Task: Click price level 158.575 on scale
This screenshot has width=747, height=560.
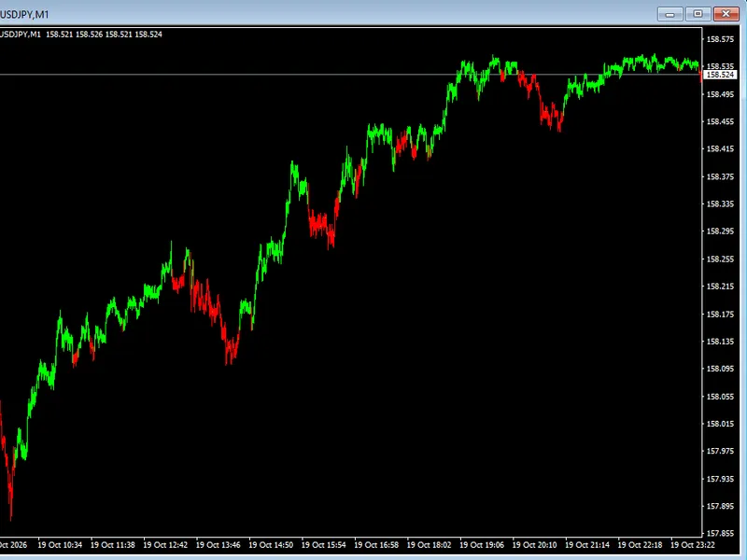Action: coord(720,39)
